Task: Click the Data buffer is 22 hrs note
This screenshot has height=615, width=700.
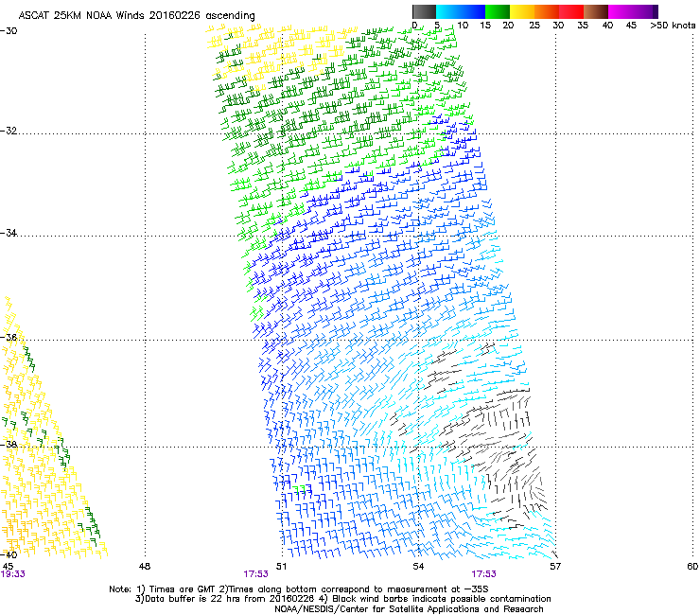Action: 342,599
